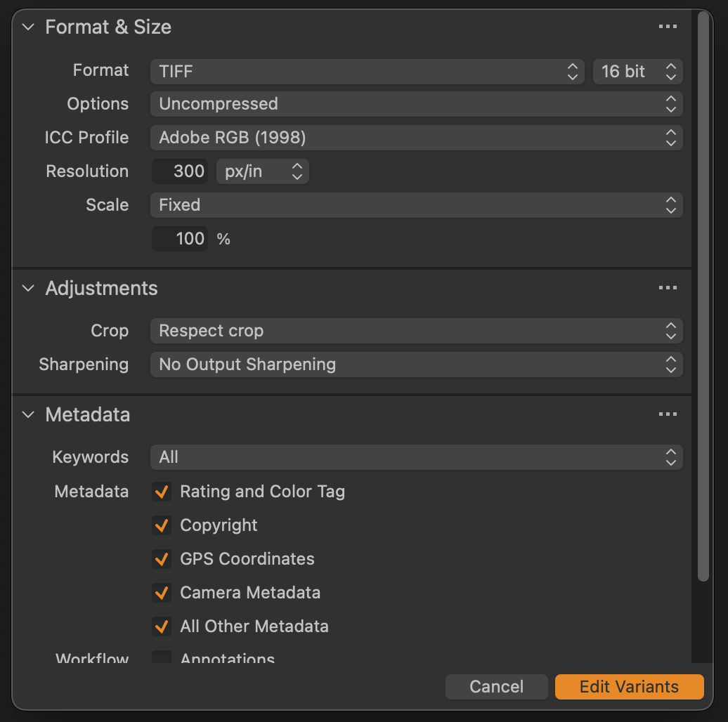Open Format & Size section options menu

click(x=667, y=27)
